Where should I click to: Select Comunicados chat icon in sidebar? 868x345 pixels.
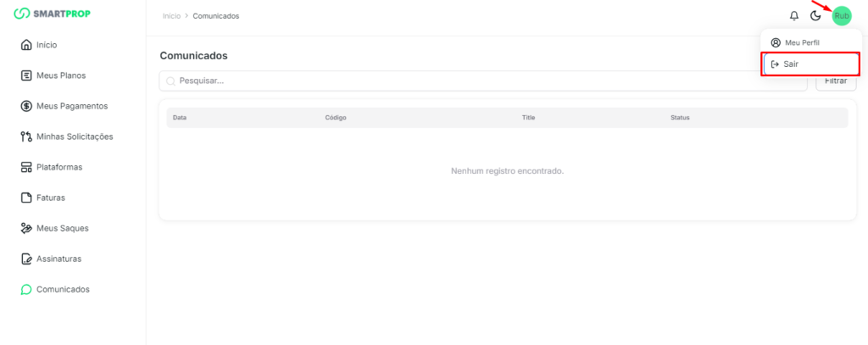click(x=26, y=289)
